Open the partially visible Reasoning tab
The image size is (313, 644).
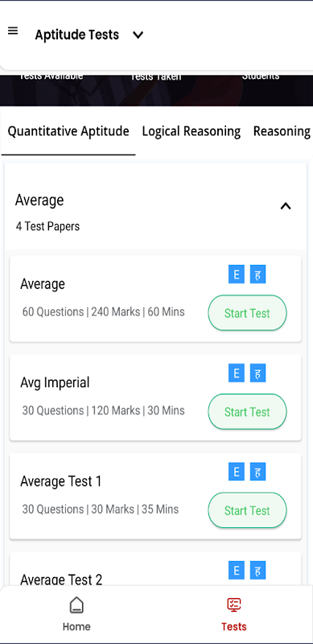point(282,131)
